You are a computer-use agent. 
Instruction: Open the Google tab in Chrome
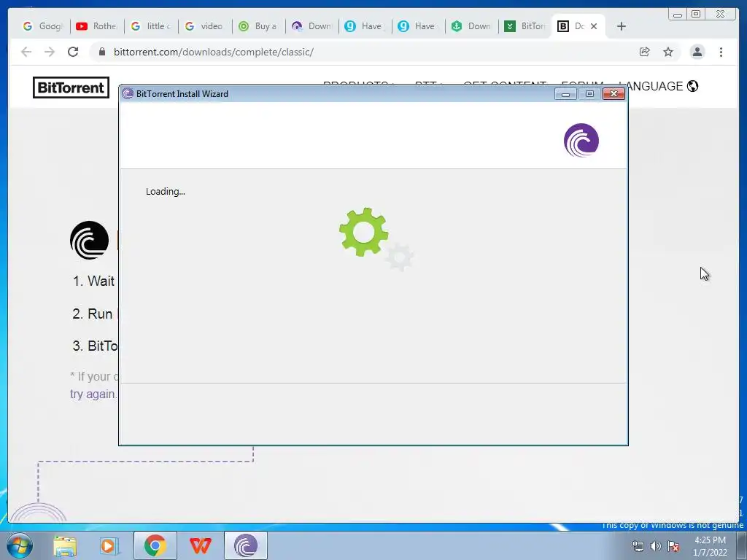[x=43, y=26]
